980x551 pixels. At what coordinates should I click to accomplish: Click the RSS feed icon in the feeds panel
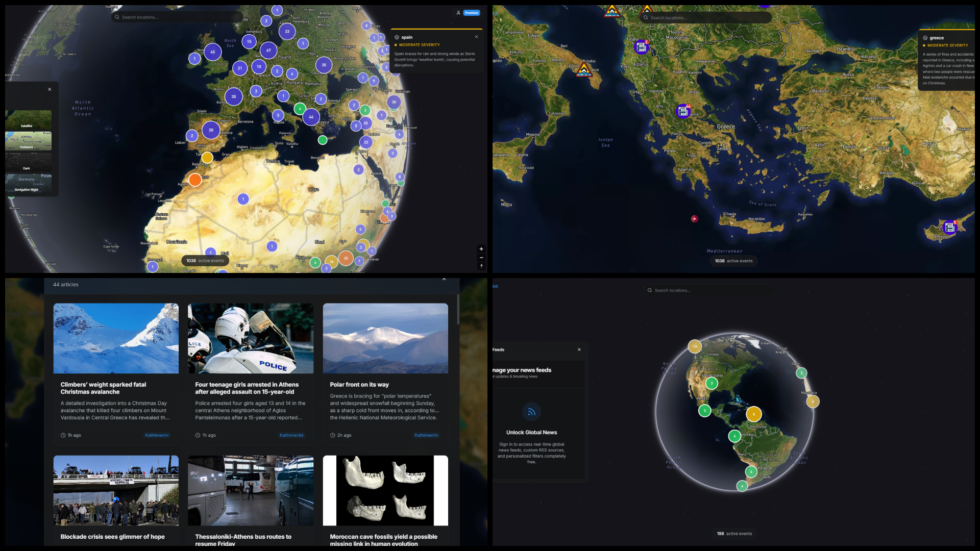532,412
